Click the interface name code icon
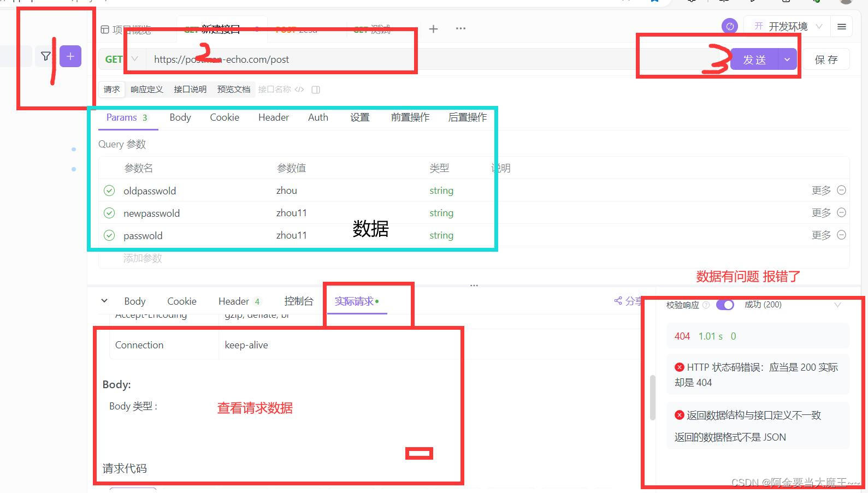The image size is (868, 493). click(299, 90)
